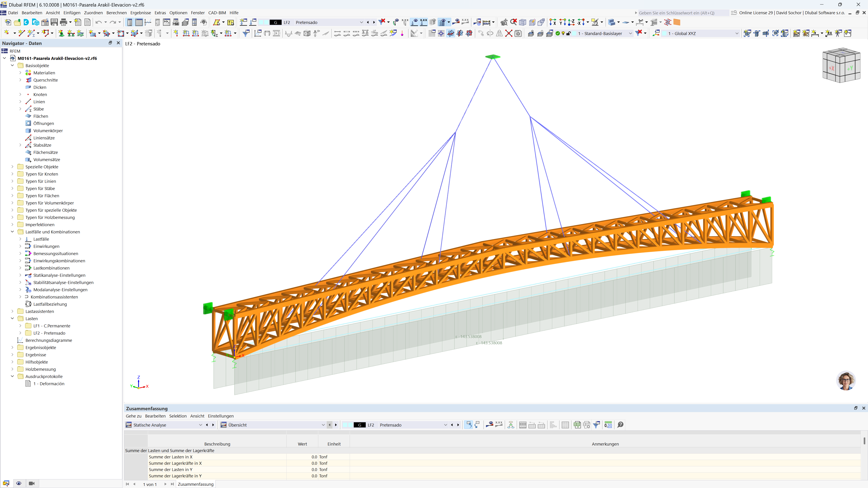Collapse the Lastfälle und Kombinationen folder
The width and height of the screenshot is (868, 488).
point(12,232)
